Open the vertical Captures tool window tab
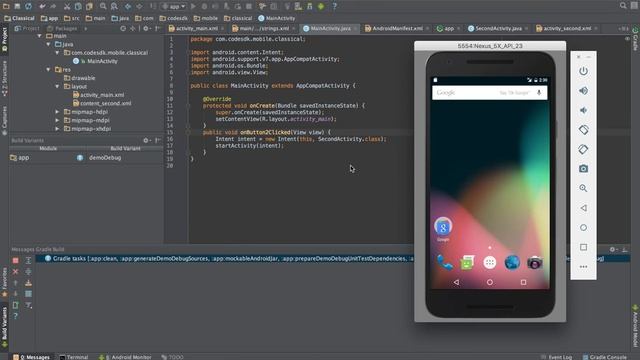Viewport: 640px width, 360px height. point(4,120)
